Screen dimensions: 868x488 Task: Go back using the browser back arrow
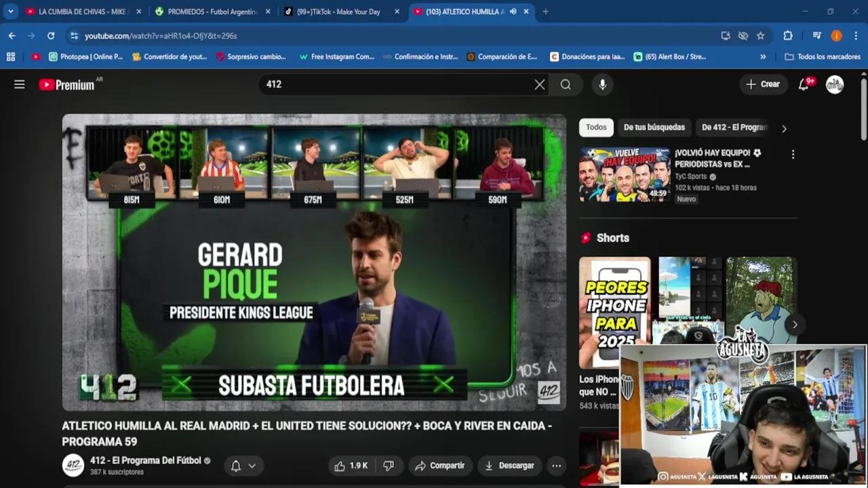pos(12,35)
